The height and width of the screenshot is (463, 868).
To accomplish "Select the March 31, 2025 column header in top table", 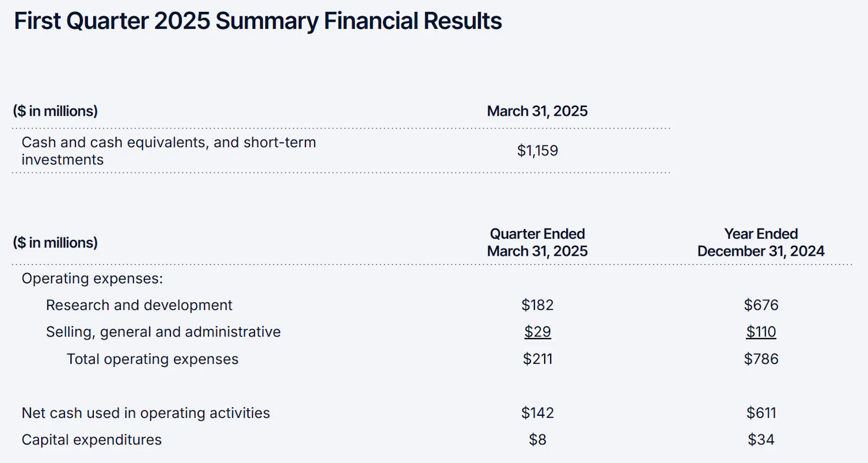I will click(537, 111).
